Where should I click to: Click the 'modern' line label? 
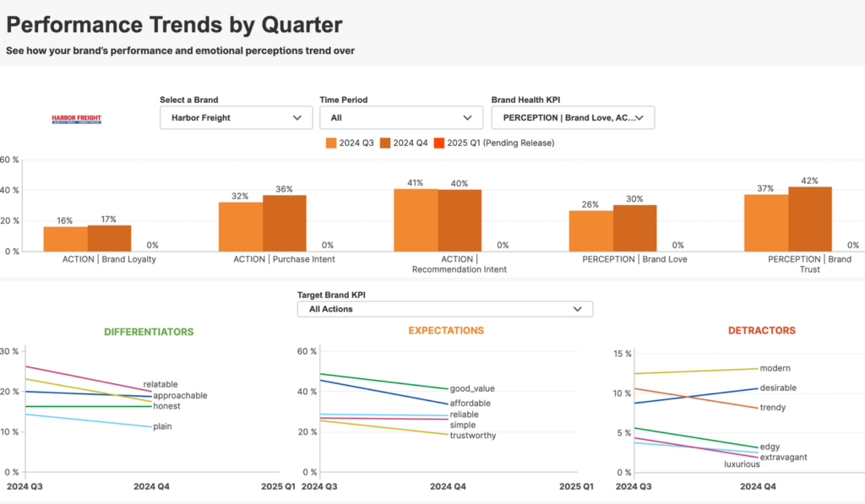click(775, 368)
